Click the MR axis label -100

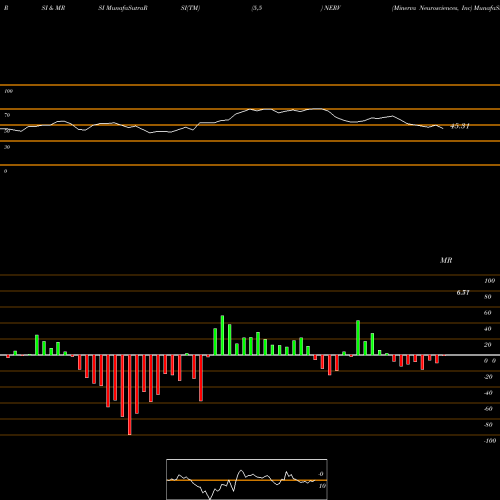pyautogui.click(x=490, y=441)
